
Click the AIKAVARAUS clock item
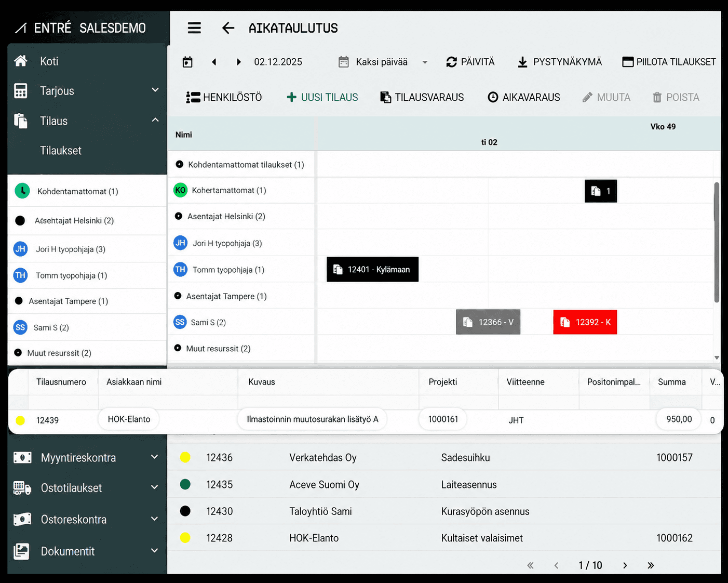pos(524,97)
